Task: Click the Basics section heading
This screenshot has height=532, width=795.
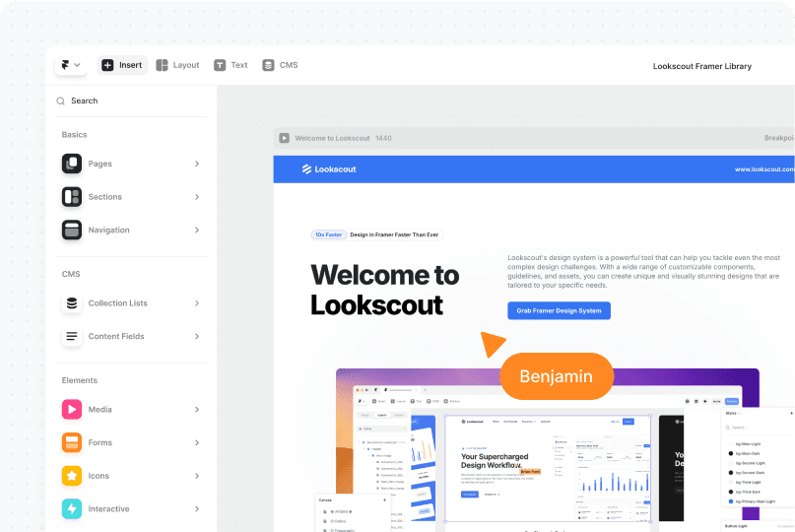Action: pos(75,134)
